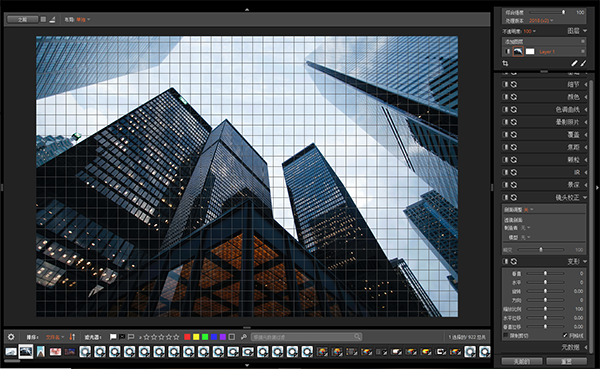The width and height of the screenshot is (600, 369).
Task: Click the 重置 button
Action: click(566, 361)
